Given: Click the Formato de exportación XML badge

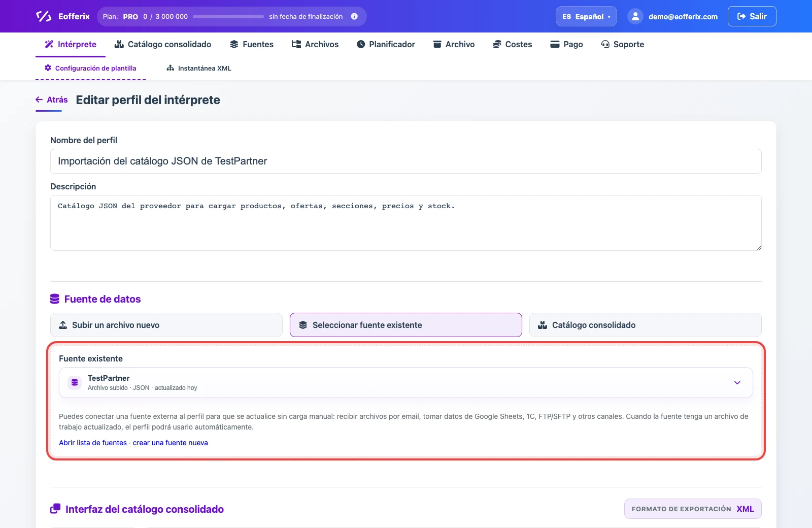Looking at the screenshot, I should coord(693,509).
